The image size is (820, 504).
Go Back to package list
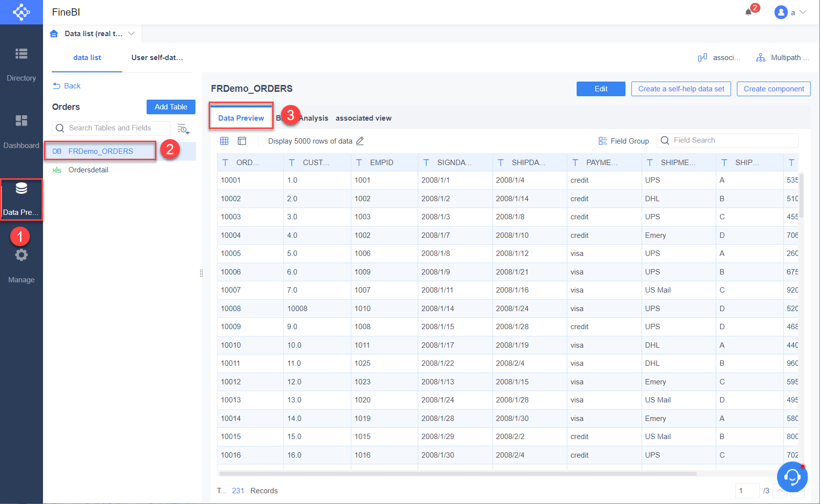(x=66, y=86)
